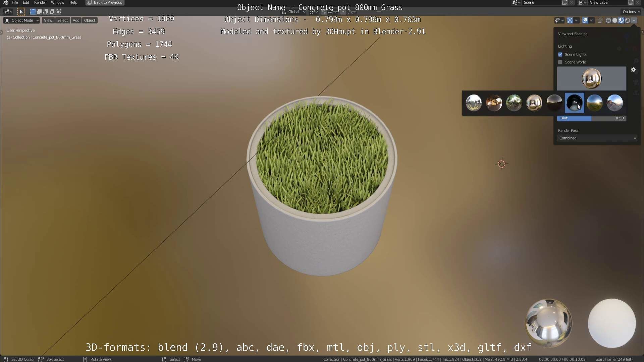Select the forest HDRI sphere
This screenshot has height=362, width=644.
[x=514, y=103]
